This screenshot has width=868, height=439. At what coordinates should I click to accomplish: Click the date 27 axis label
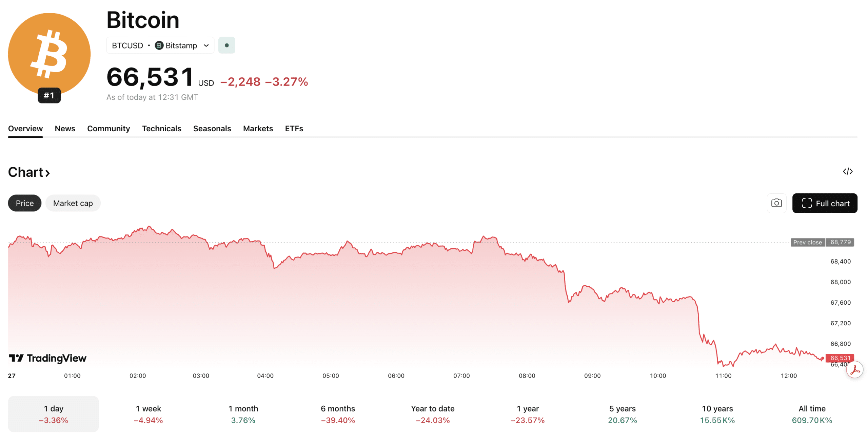point(12,376)
